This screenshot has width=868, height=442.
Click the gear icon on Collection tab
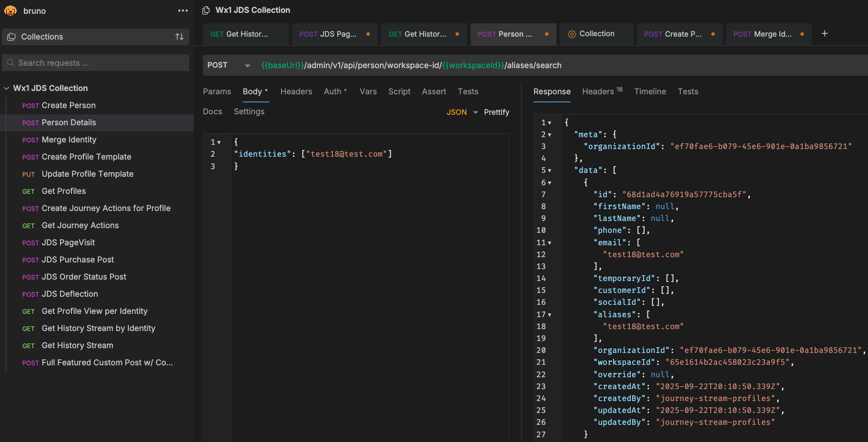pyautogui.click(x=572, y=34)
